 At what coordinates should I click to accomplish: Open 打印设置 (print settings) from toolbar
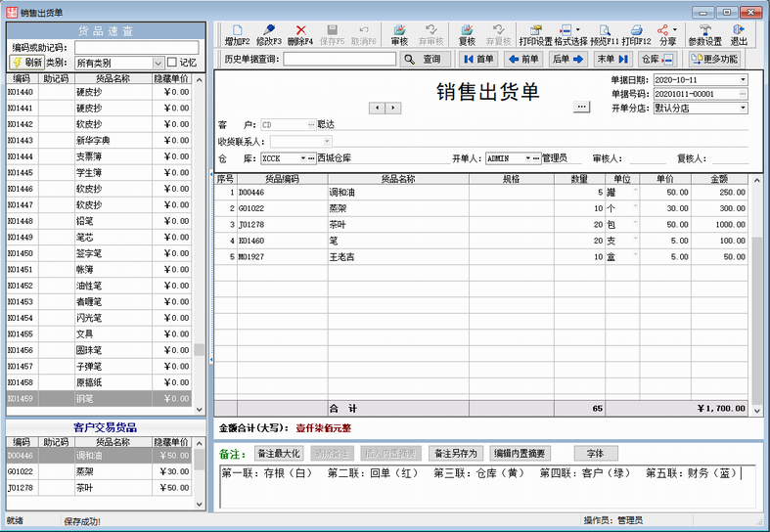tap(535, 31)
